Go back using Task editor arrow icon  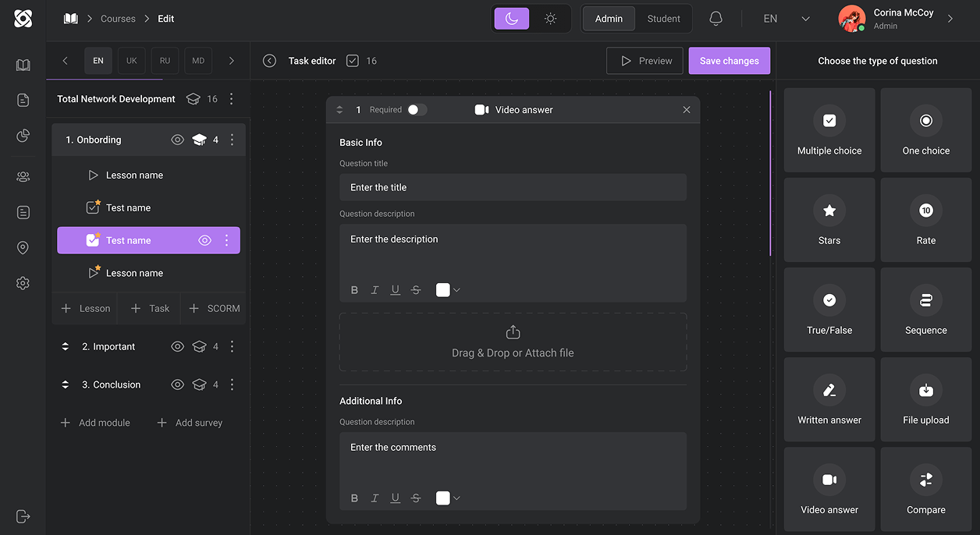pos(270,61)
